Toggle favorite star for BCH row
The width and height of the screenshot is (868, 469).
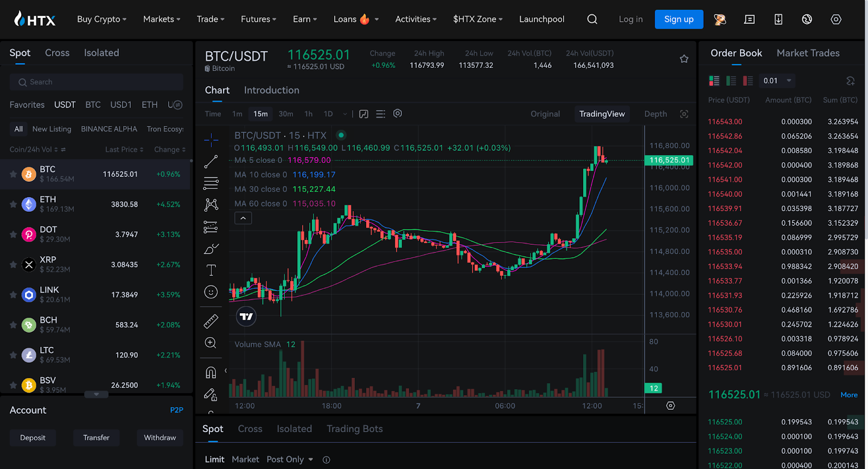[13, 325]
